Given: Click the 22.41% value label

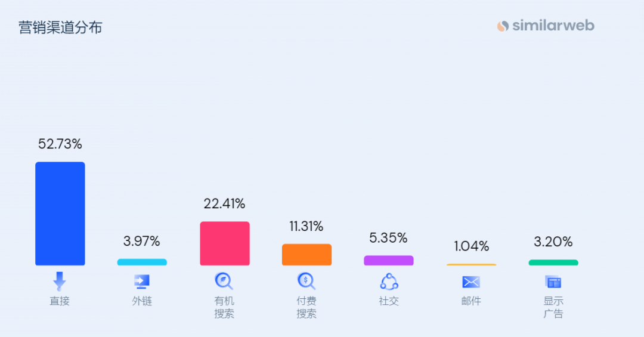Looking at the screenshot, I should (x=224, y=203).
